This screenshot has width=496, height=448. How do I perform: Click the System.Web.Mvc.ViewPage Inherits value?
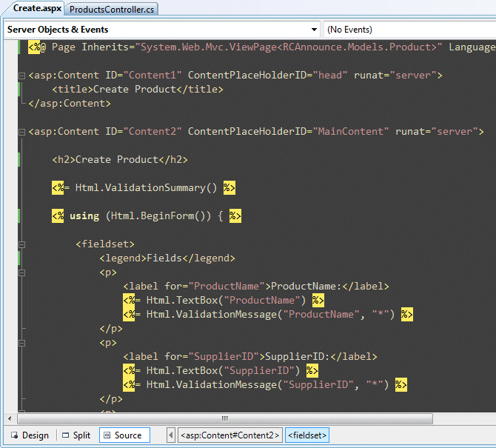(x=289, y=47)
